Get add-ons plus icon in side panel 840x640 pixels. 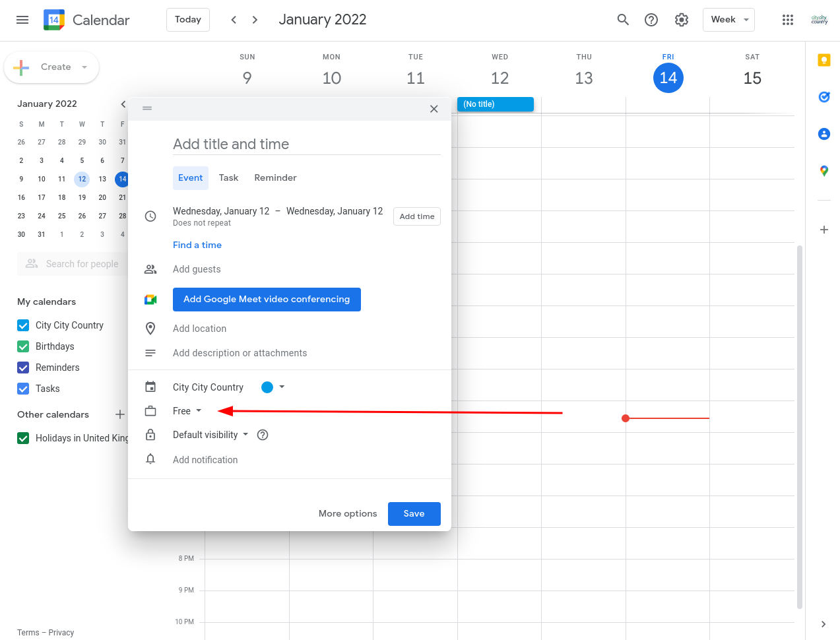point(824,230)
